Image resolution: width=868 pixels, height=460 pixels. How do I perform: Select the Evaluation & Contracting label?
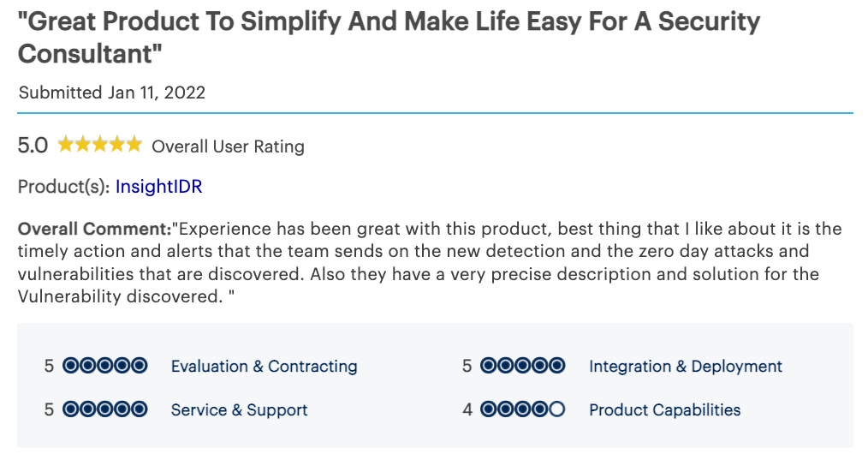[x=264, y=367]
